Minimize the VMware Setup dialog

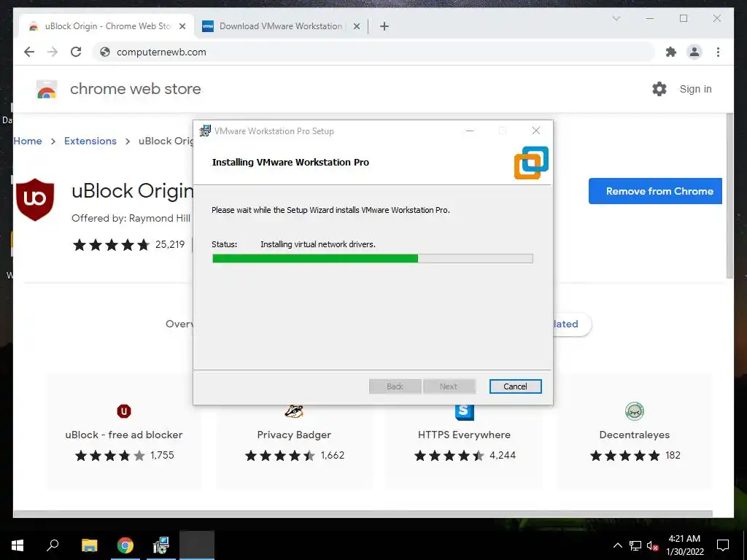pyautogui.click(x=469, y=131)
